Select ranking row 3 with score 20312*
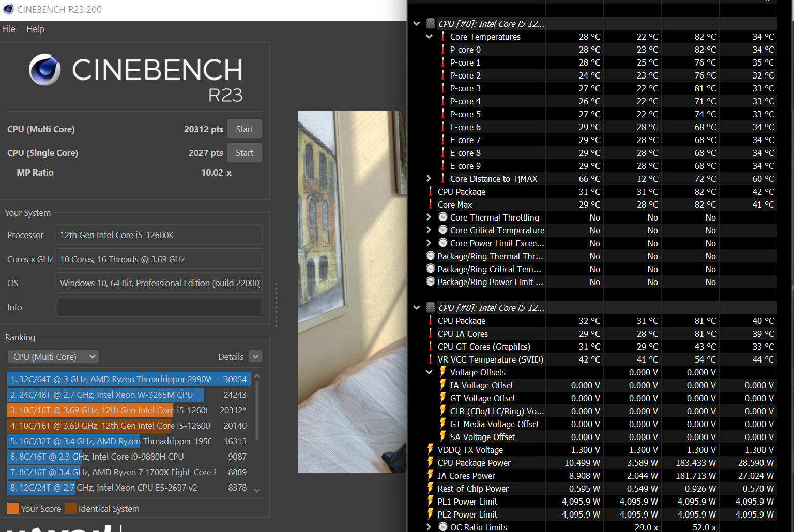 point(129,410)
